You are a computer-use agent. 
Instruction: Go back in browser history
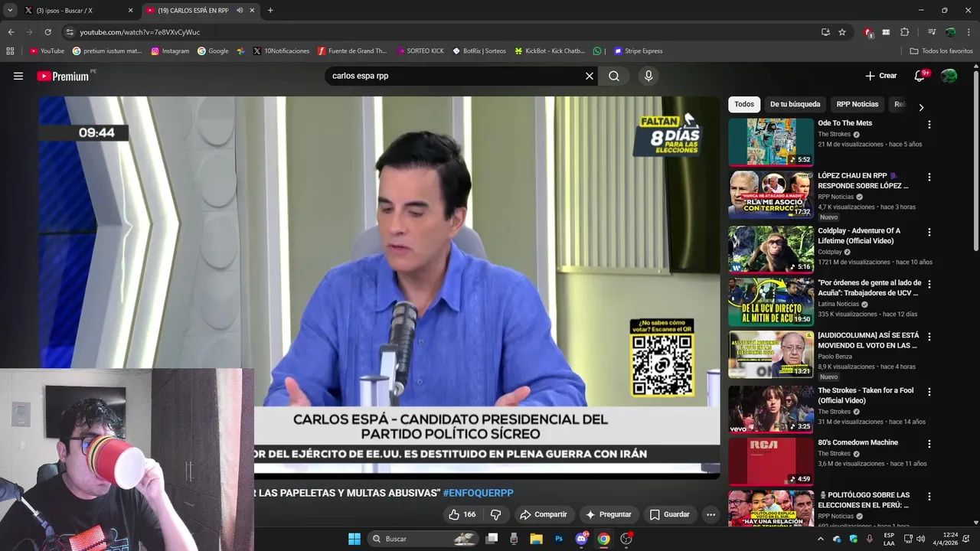click(11, 32)
